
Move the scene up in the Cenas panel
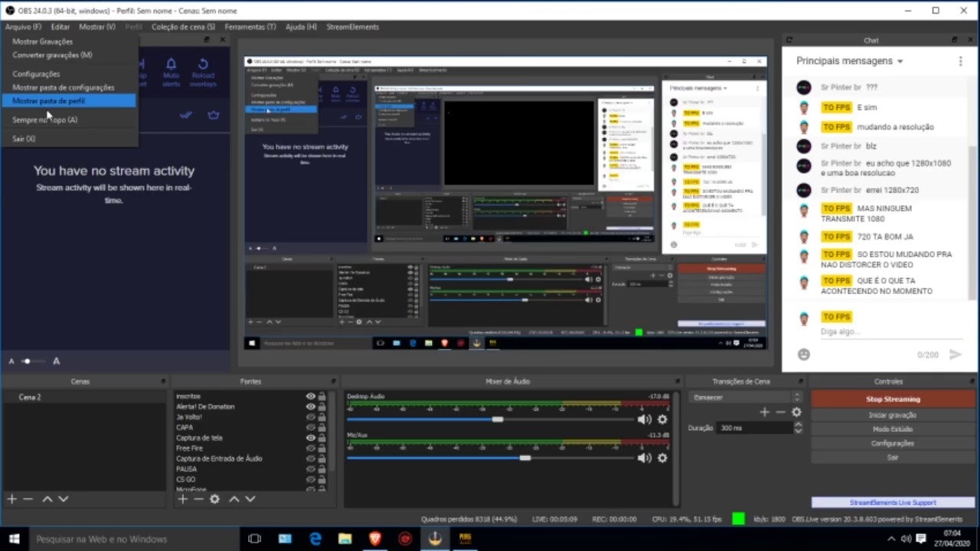coord(47,499)
